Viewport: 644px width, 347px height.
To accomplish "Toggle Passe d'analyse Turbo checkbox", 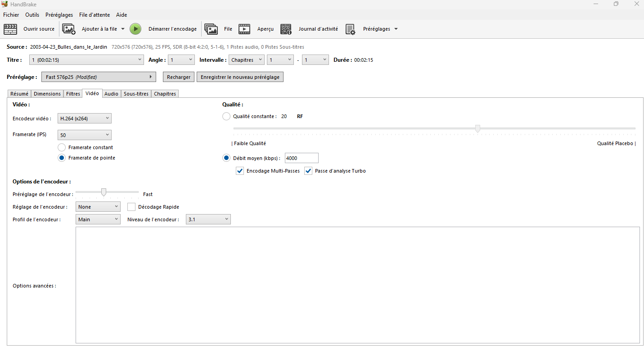I will coord(308,171).
